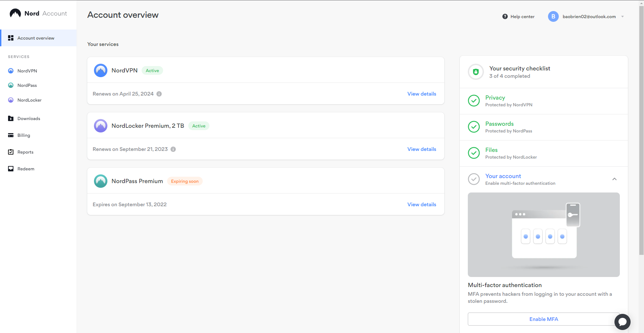Viewport: 644px width, 333px height.
Task: Click the NordVPN Active badge
Action: 152,70
